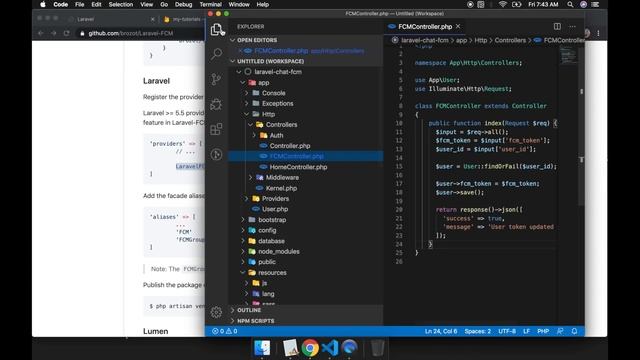Switch to the FCMController.php editor tab
The image size is (640, 360).
click(424, 27)
